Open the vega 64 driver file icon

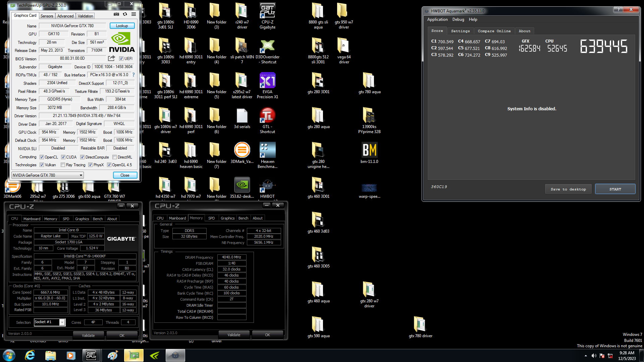(344, 51)
